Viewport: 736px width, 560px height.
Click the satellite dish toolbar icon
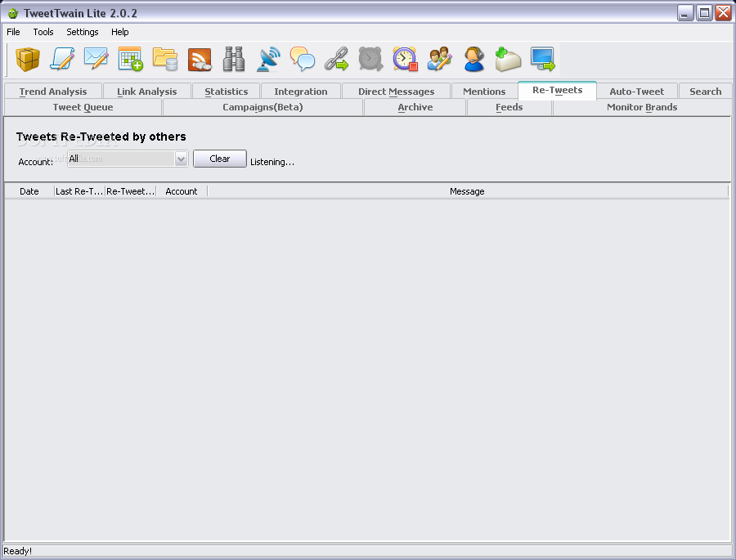[x=268, y=59]
